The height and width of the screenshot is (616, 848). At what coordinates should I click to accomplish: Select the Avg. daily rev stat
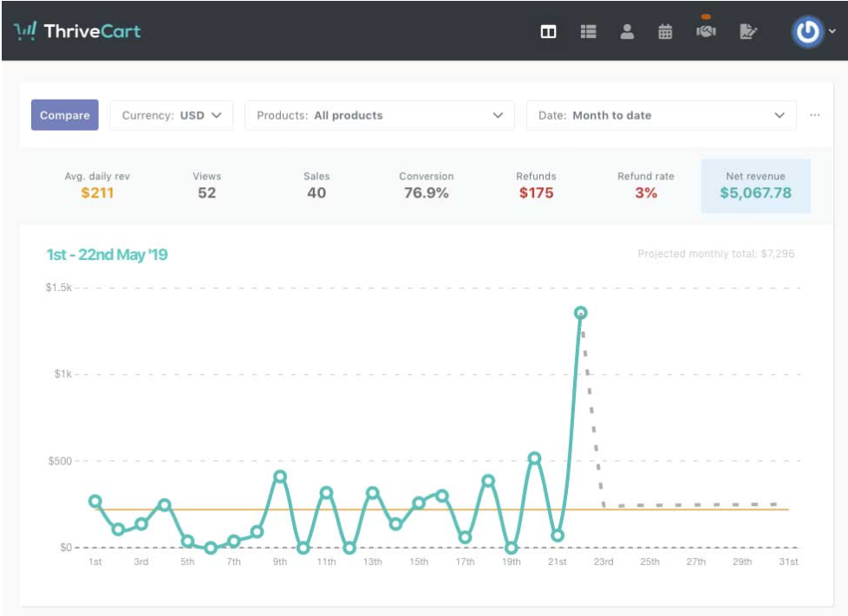(97, 185)
